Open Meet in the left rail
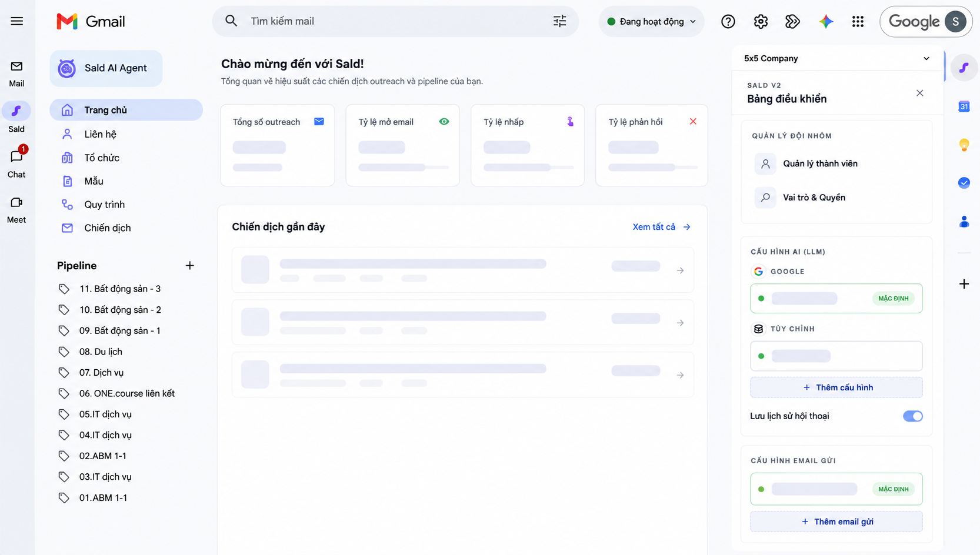Viewport: 980px width, 555px height. pos(16,210)
